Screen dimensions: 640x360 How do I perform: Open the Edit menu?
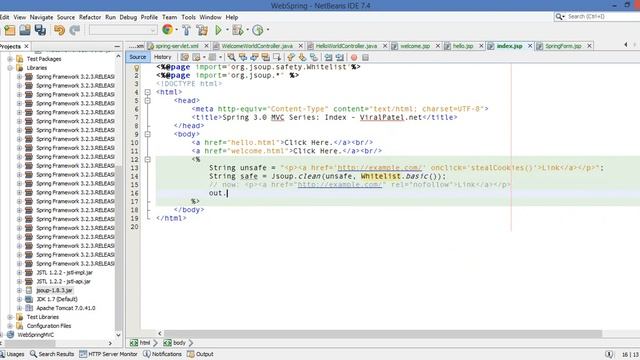tap(4, 17)
